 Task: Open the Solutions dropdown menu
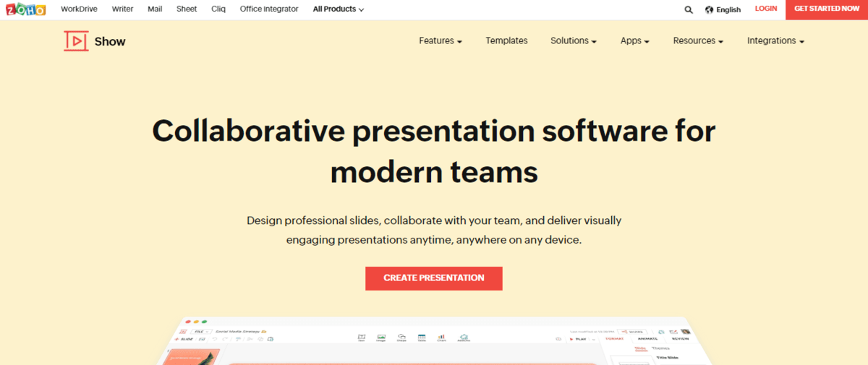click(x=574, y=41)
